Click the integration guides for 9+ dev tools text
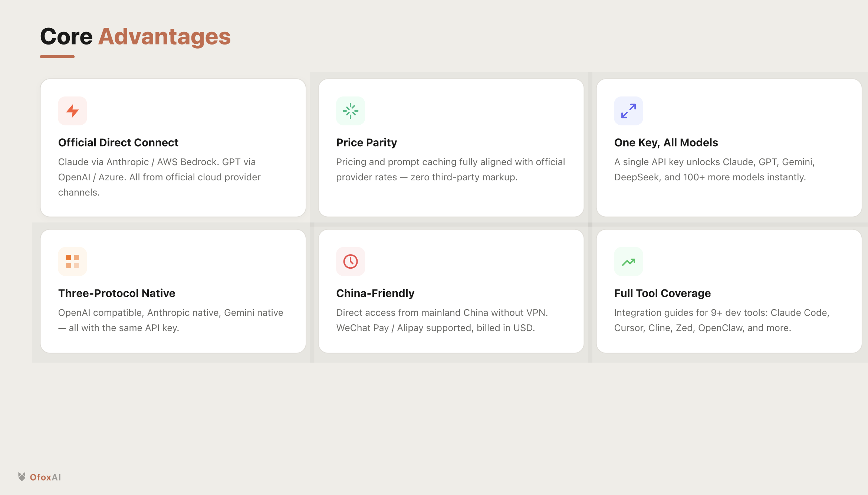Image resolution: width=868 pixels, height=495 pixels. tap(721, 320)
